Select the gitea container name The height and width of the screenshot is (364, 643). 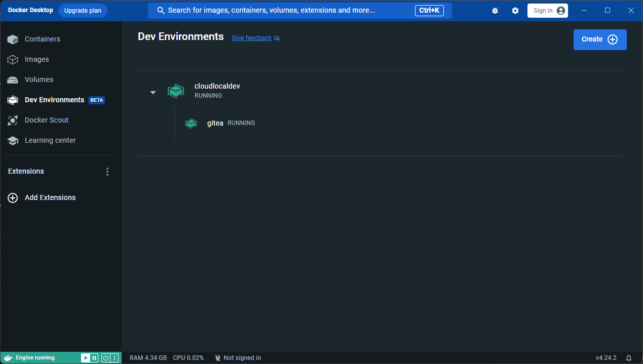[x=215, y=123]
